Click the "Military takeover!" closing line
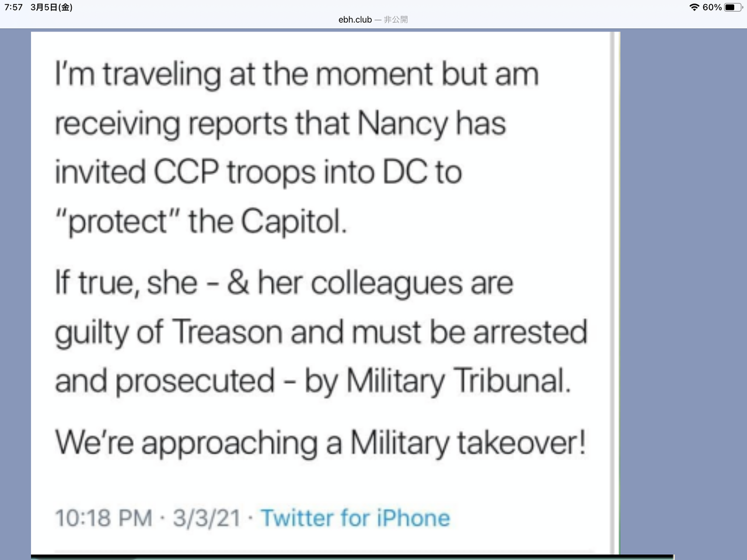Screen dimensions: 747x560 [468, 443]
